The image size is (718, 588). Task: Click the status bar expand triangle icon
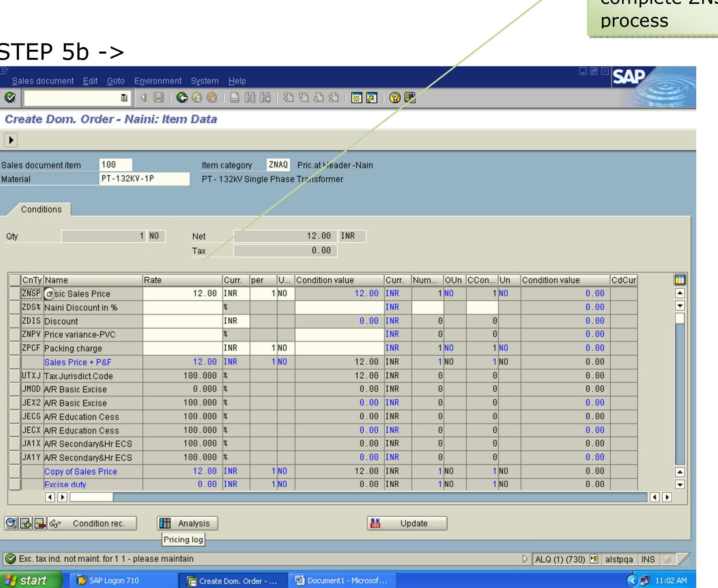pos(525,559)
